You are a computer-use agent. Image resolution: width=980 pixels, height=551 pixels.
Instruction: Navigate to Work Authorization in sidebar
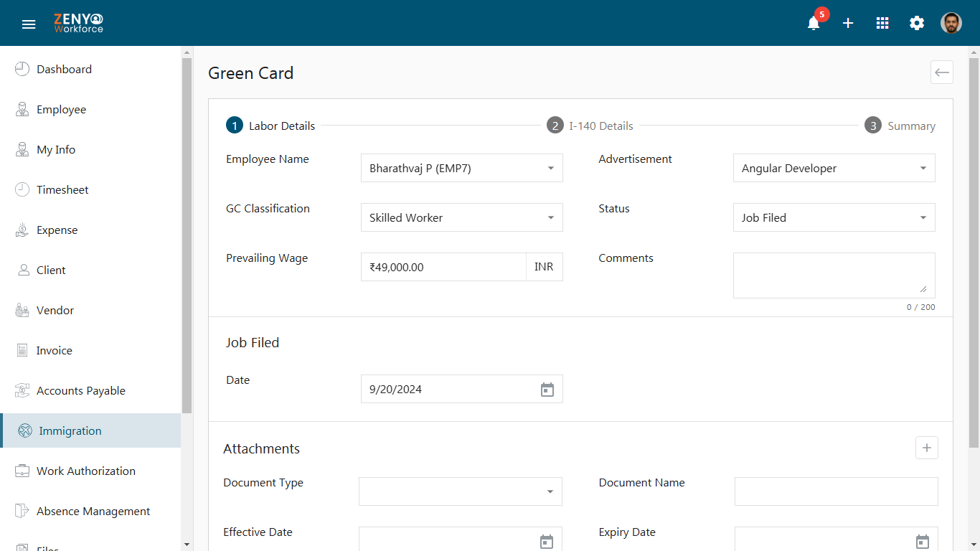tap(85, 471)
